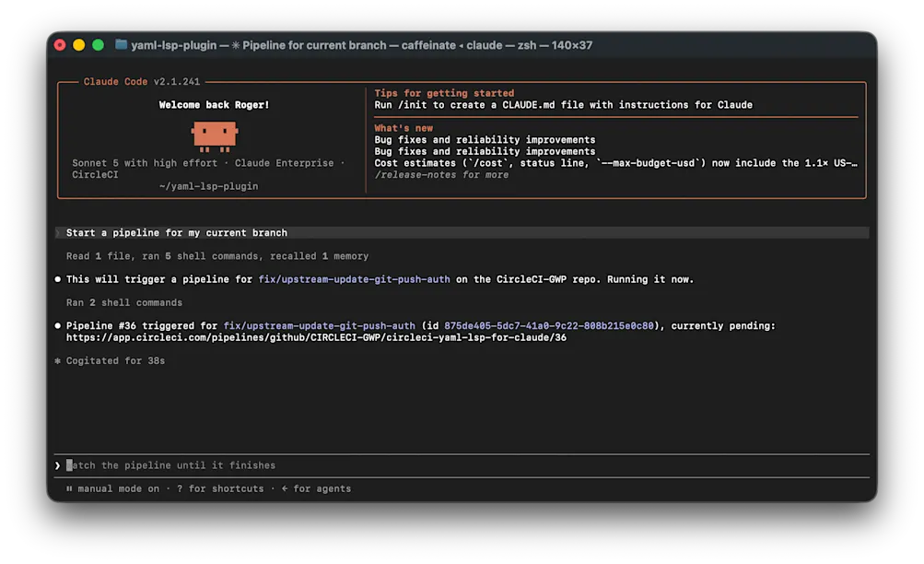
Task: Click the prompt input field 'watch the pipeline'
Action: [x=462, y=465]
